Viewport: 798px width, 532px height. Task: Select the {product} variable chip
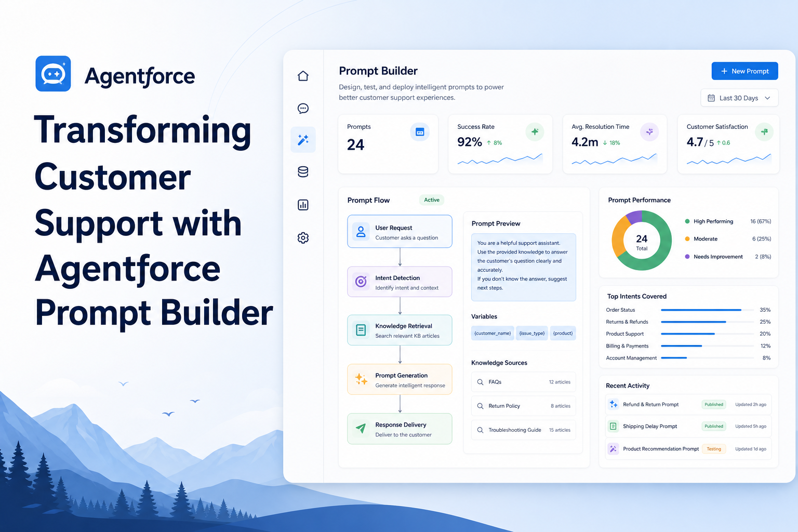coord(563,334)
